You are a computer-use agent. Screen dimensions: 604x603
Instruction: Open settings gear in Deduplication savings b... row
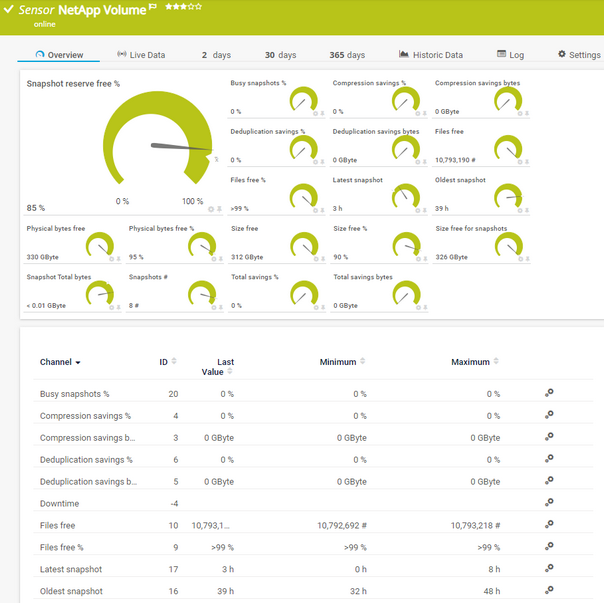[x=549, y=480]
